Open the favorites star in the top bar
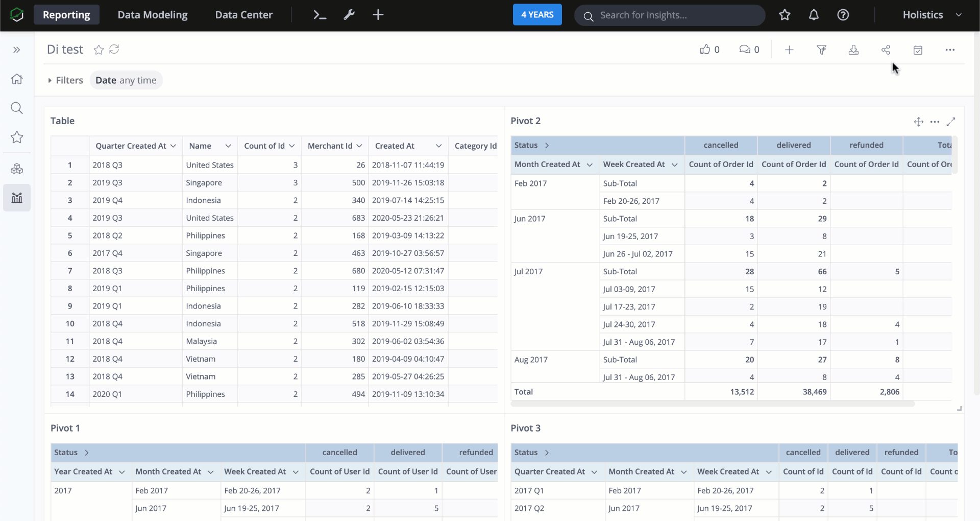980x521 pixels. point(785,15)
